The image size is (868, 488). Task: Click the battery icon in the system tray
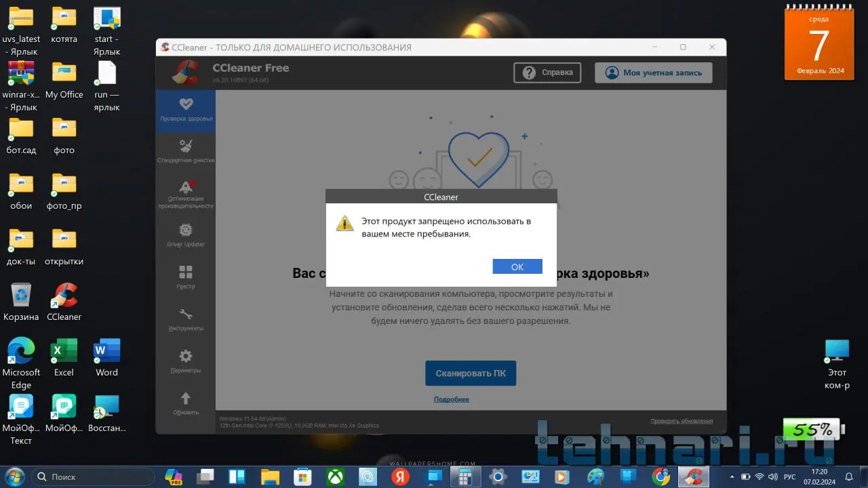click(x=746, y=476)
